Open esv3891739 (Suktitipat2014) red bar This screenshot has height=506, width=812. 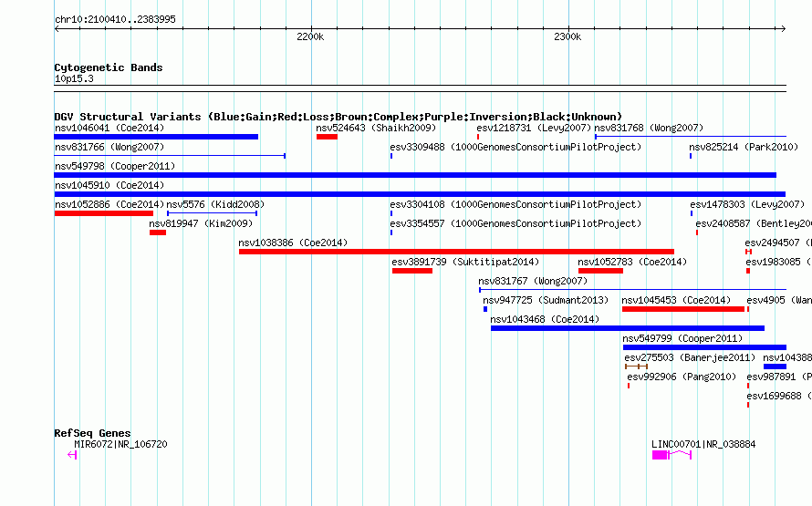tap(412, 271)
